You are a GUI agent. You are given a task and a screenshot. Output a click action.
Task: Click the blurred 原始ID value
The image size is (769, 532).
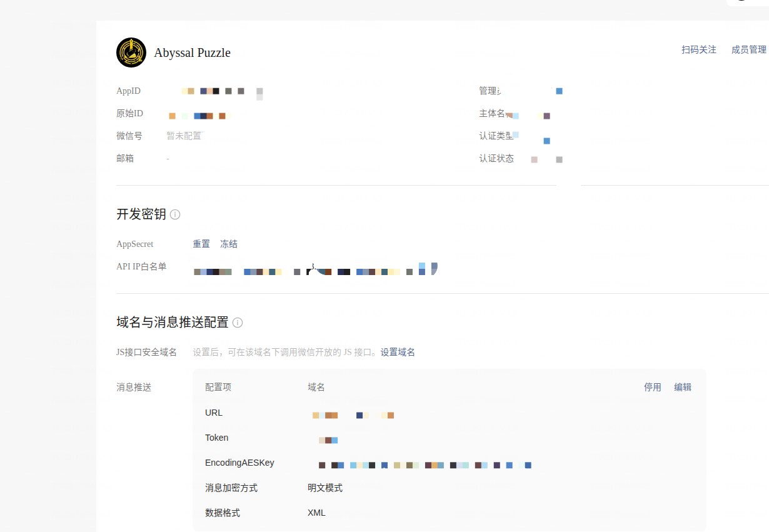point(200,116)
